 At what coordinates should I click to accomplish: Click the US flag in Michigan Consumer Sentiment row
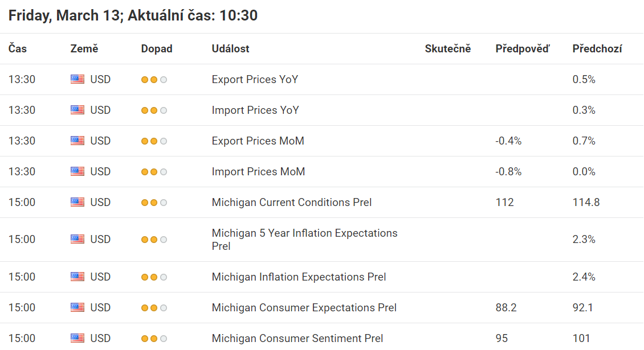[x=77, y=338]
